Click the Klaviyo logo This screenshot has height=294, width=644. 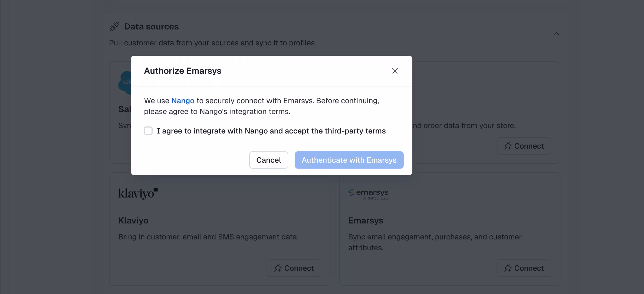point(138,194)
